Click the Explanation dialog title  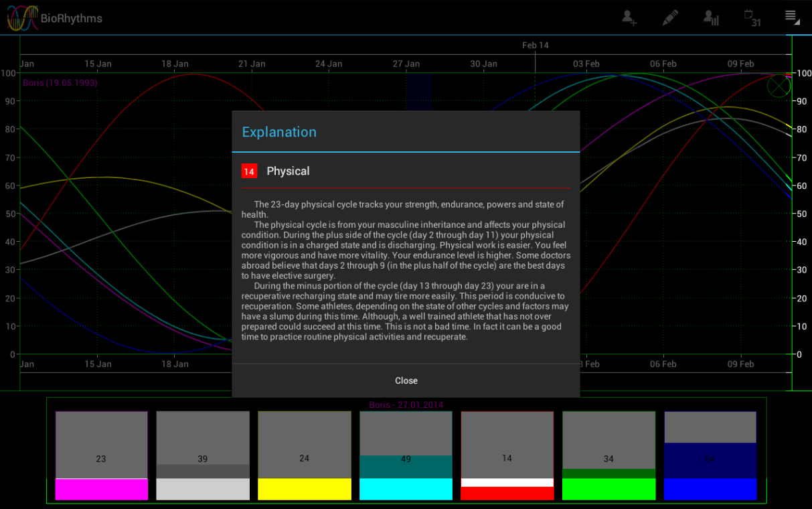(279, 132)
